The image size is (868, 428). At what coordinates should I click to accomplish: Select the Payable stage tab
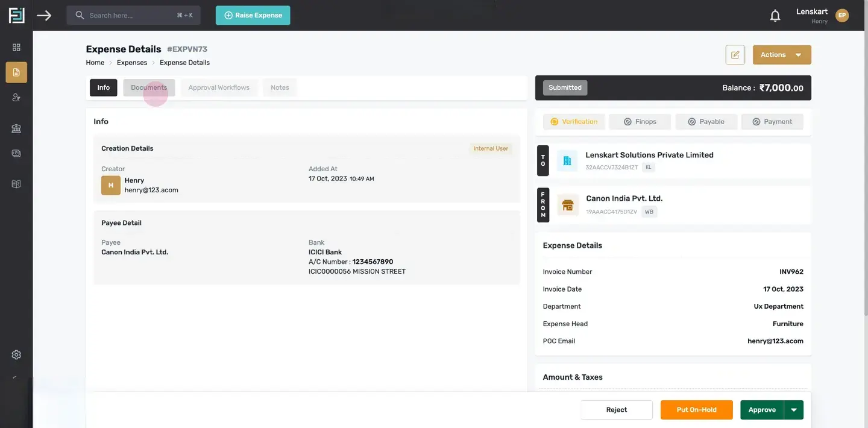coord(706,122)
